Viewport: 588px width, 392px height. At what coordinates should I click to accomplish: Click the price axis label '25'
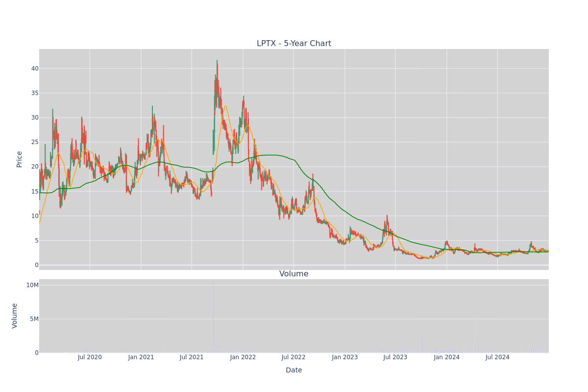[35, 142]
